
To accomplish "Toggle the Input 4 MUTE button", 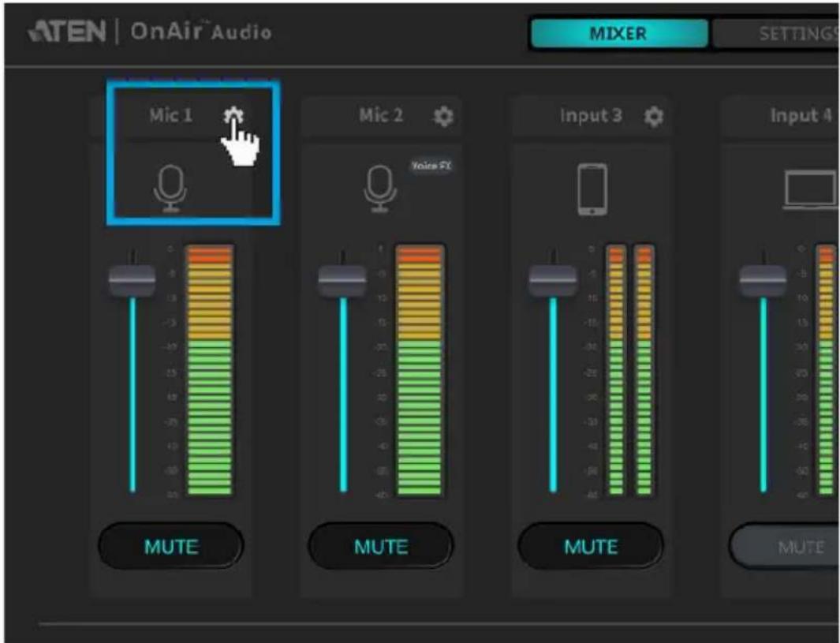I will click(785, 546).
